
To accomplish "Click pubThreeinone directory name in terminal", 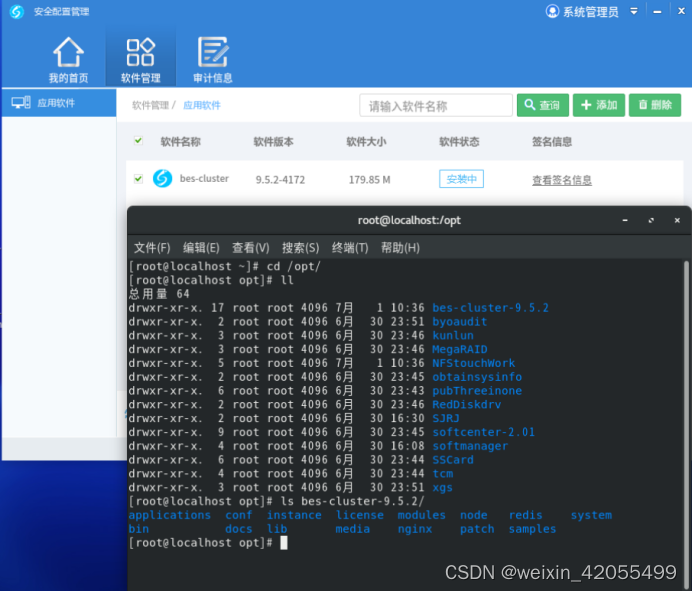I will [x=477, y=390].
